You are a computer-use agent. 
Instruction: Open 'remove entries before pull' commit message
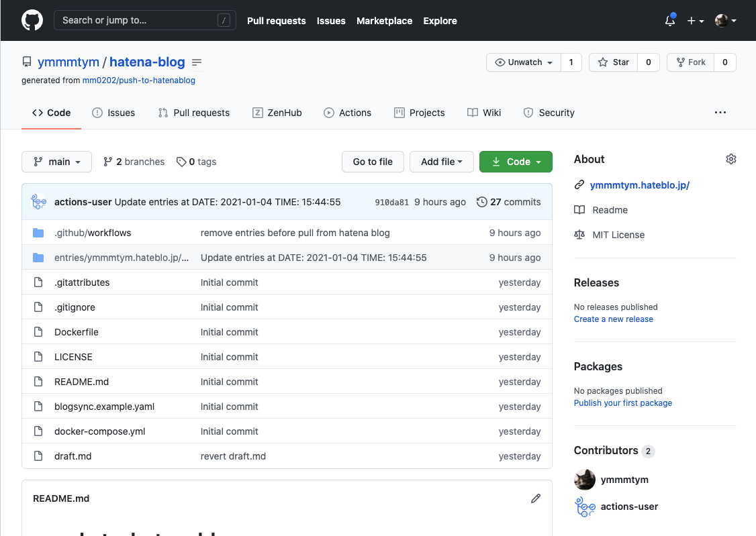click(x=295, y=233)
